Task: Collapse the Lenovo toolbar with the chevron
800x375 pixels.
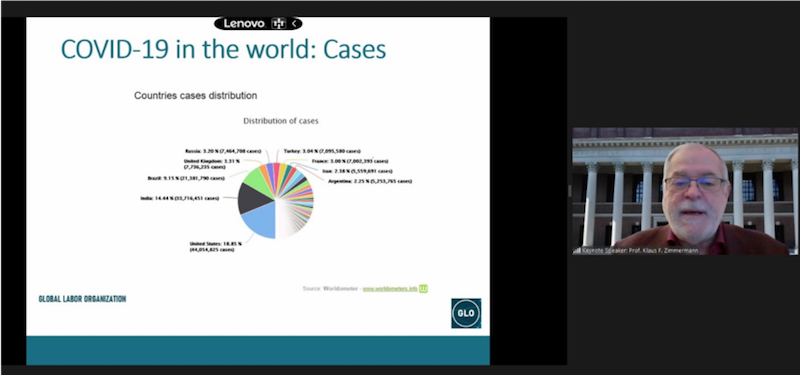Action: pyautogui.click(x=294, y=23)
